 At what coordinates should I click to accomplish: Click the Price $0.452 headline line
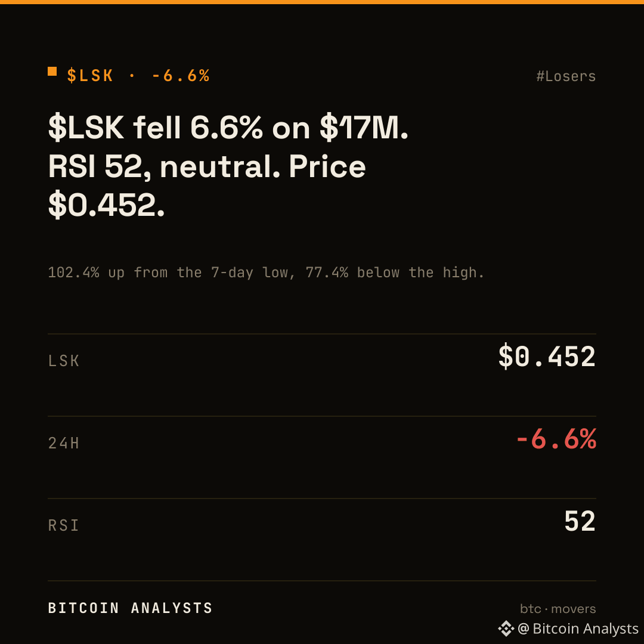[x=106, y=205]
